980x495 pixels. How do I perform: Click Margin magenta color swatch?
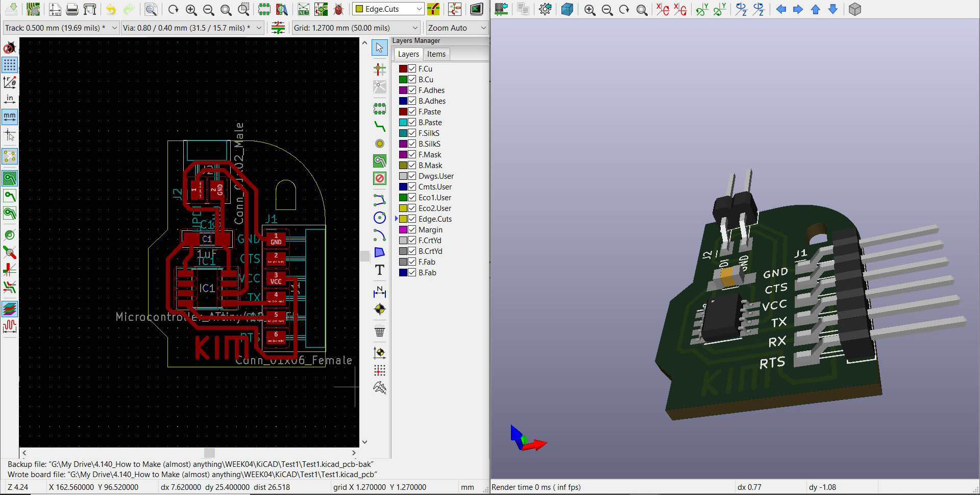point(403,229)
